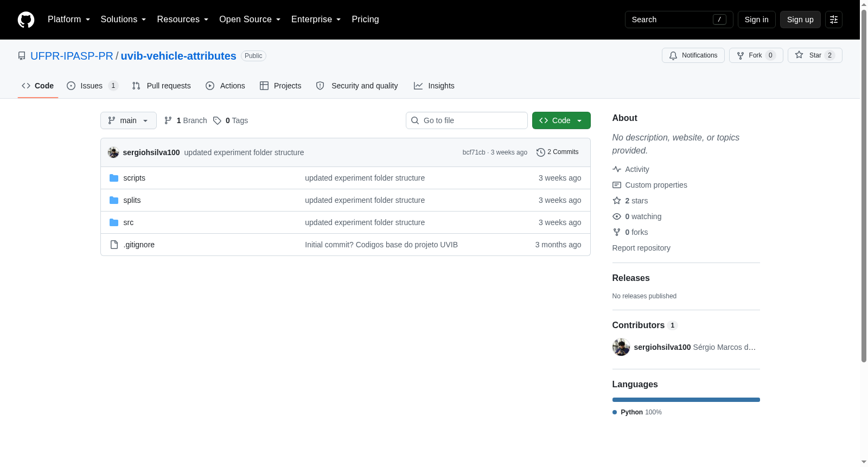Click the Custom properties note icon
Viewport: 868px width, 467px height.
click(617, 185)
